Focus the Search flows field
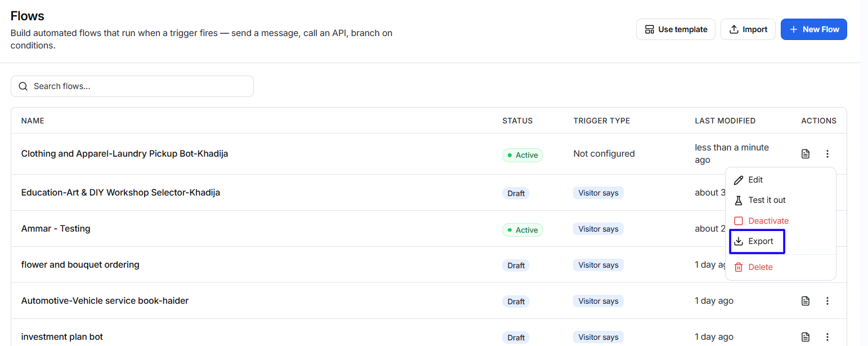This screenshot has width=868, height=346. (132, 86)
